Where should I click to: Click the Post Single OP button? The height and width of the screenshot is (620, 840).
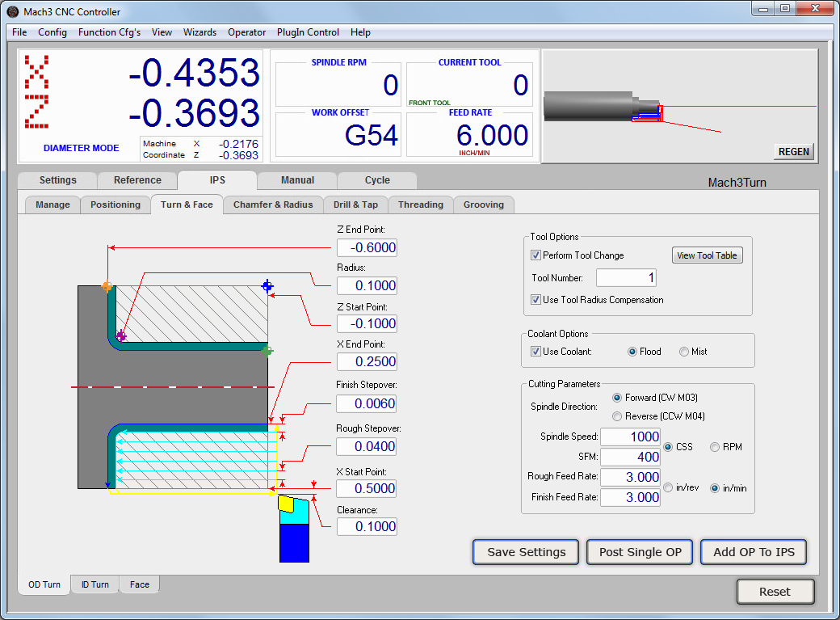(640, 552)
